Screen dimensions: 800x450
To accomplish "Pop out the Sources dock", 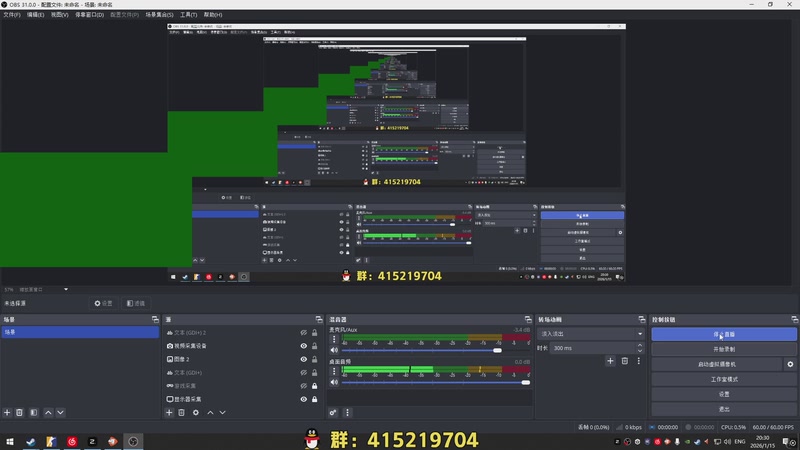I will coord(319,319).
